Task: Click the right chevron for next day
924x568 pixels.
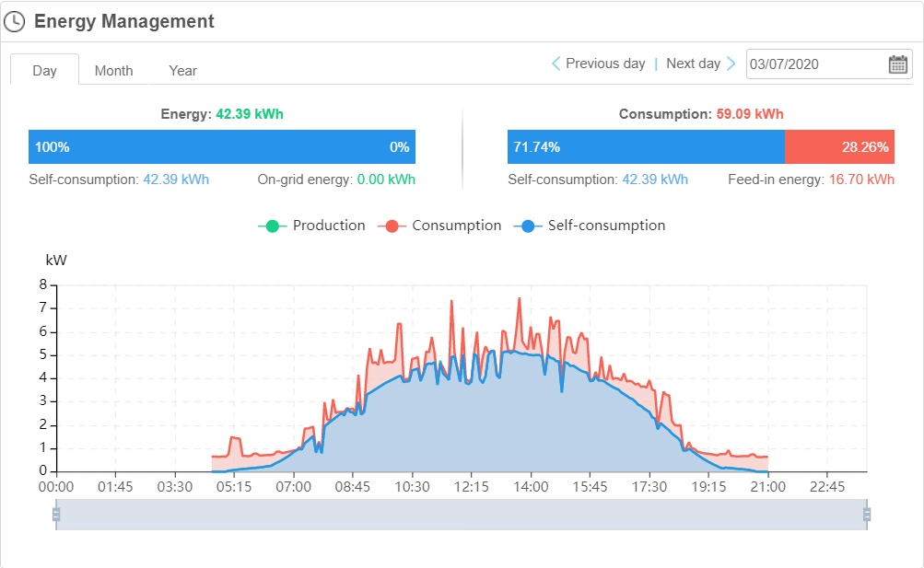Action: 731,64
